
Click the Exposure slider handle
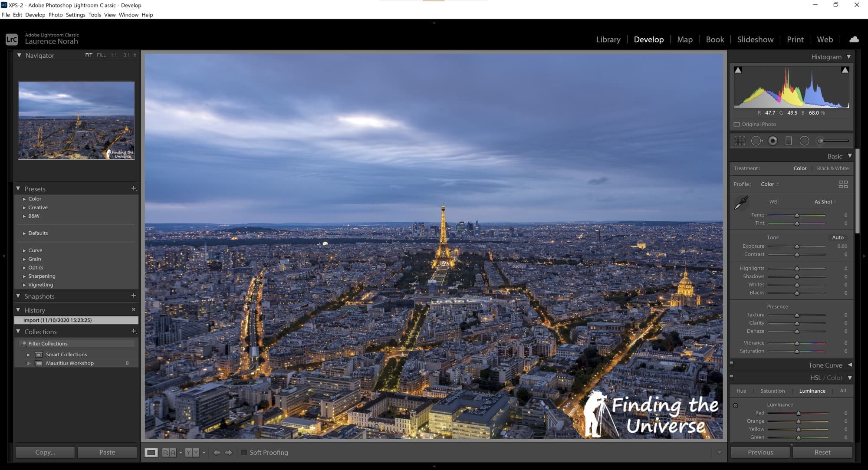pos(797,247)
